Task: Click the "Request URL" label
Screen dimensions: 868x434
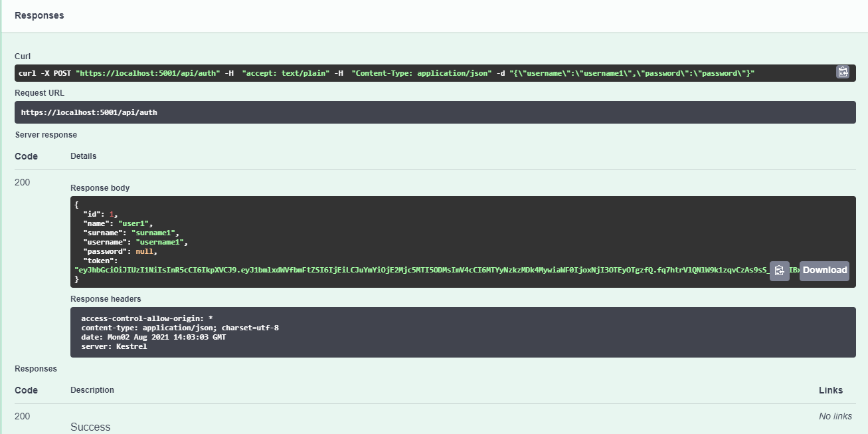Action: 39,93
